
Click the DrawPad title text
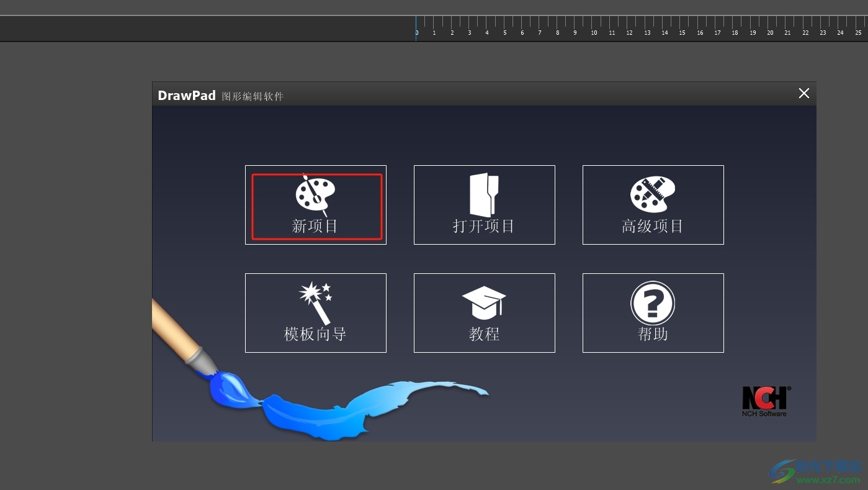coord(187,96)
